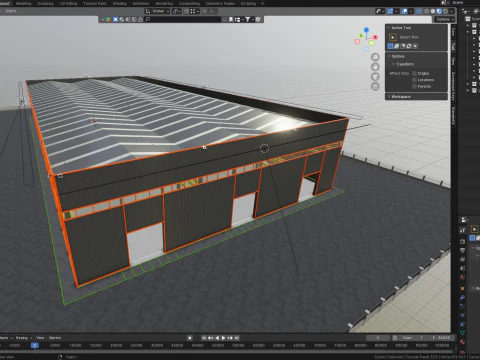The height and width of the screenshot is (360, 480).
Task: Open the viewport shading options dropdown
Action: point(452,11)
